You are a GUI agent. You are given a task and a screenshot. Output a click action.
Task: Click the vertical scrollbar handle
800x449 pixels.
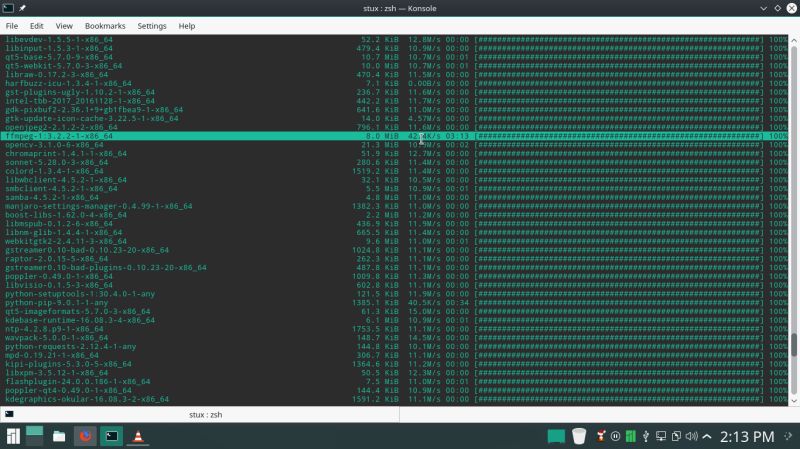click(794, 345)
